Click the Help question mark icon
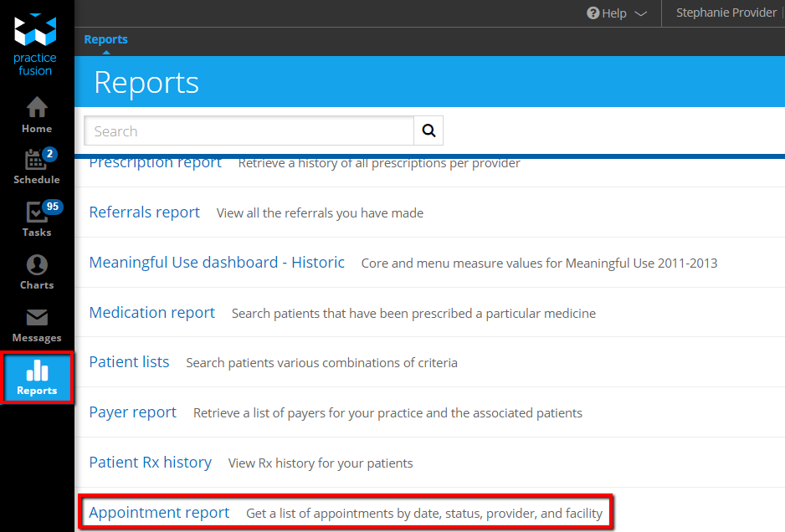Image resolution: width=785 pixels, height=532 pixels. click(x=593, y=13)
